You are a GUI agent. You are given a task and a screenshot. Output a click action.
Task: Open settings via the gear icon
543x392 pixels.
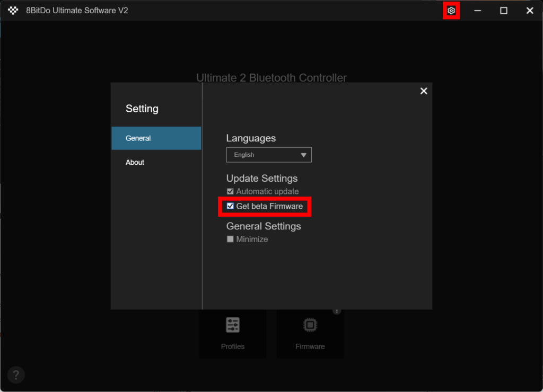click(451, 10)
